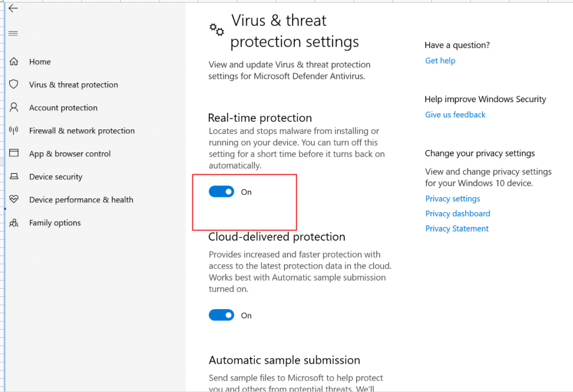Click the Account protection person icon
Viewport: 573px width, 392px height.
point(14,107)
